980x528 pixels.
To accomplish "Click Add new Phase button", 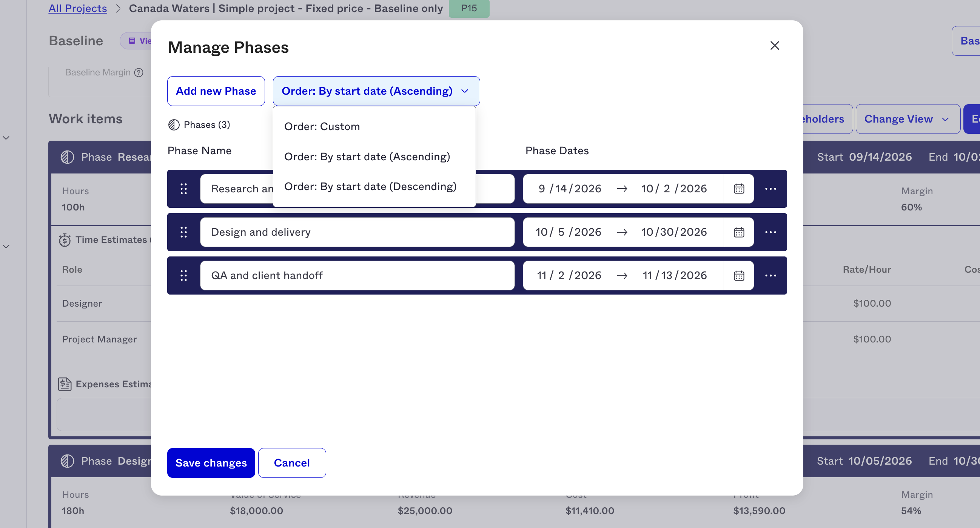I will coord(216,91).
